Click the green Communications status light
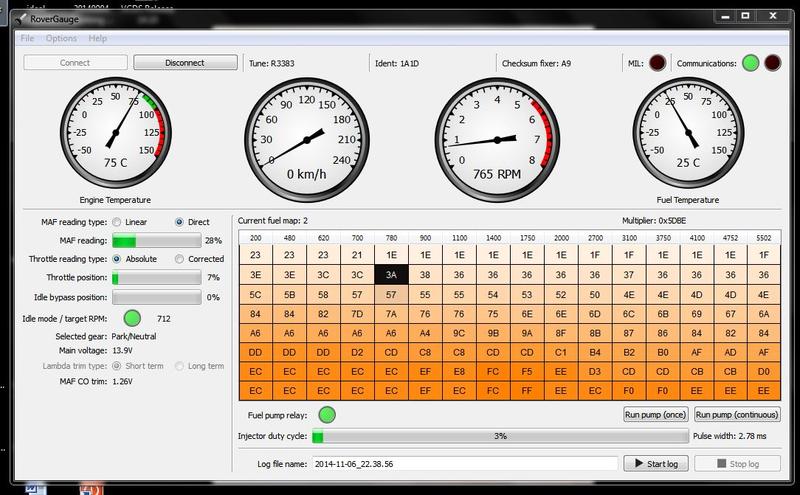Image resolution: width=800 pixels, height=495 pixels. (x=751, y=63)
